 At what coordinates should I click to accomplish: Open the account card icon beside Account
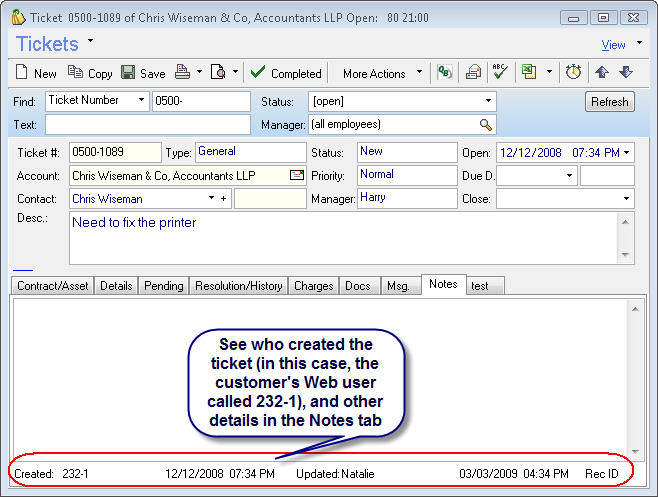pyautogui.click(x=296, y=175)
